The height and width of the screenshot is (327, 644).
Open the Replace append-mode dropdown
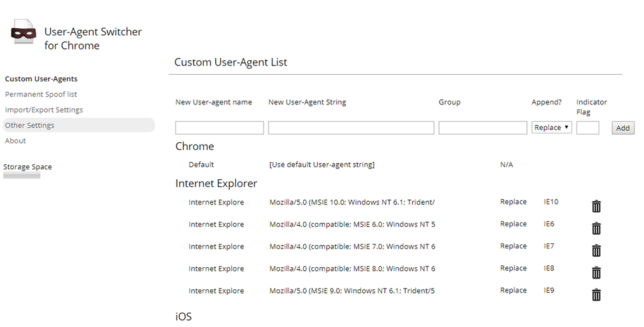[552, 128]
